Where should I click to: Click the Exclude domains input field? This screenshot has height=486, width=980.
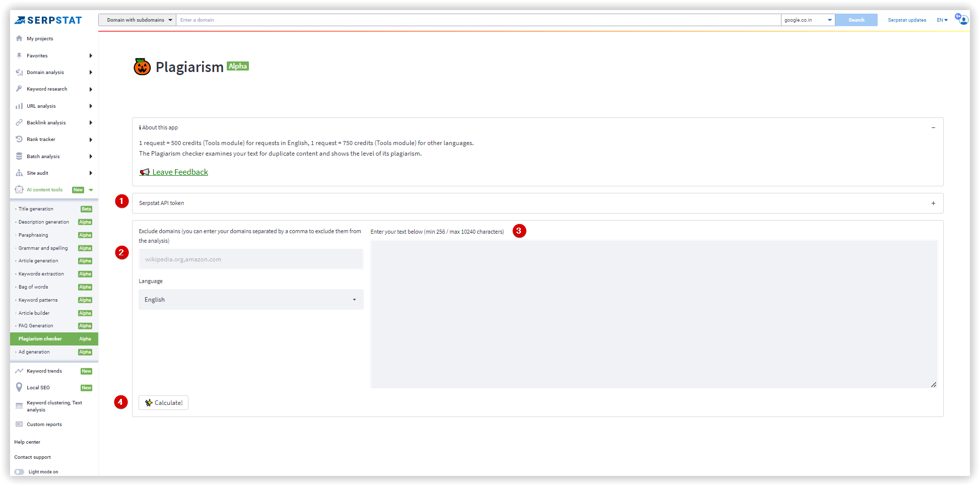[x=251, y=259]
